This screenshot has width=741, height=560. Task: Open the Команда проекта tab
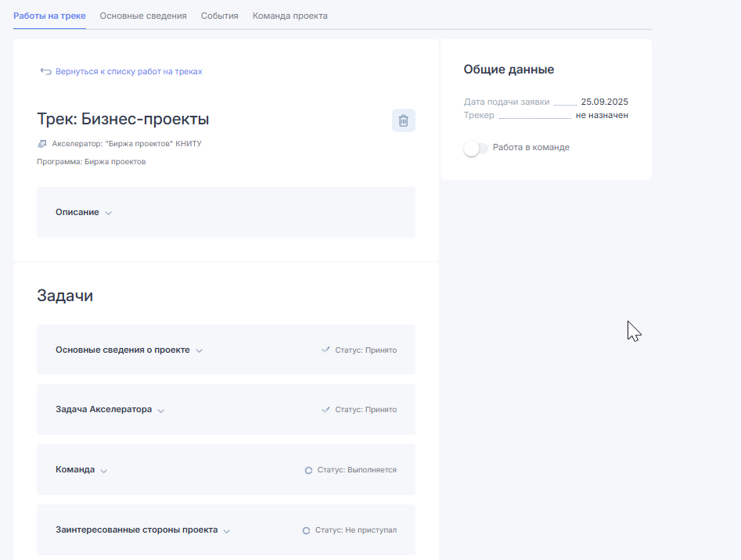pos(290,16)
